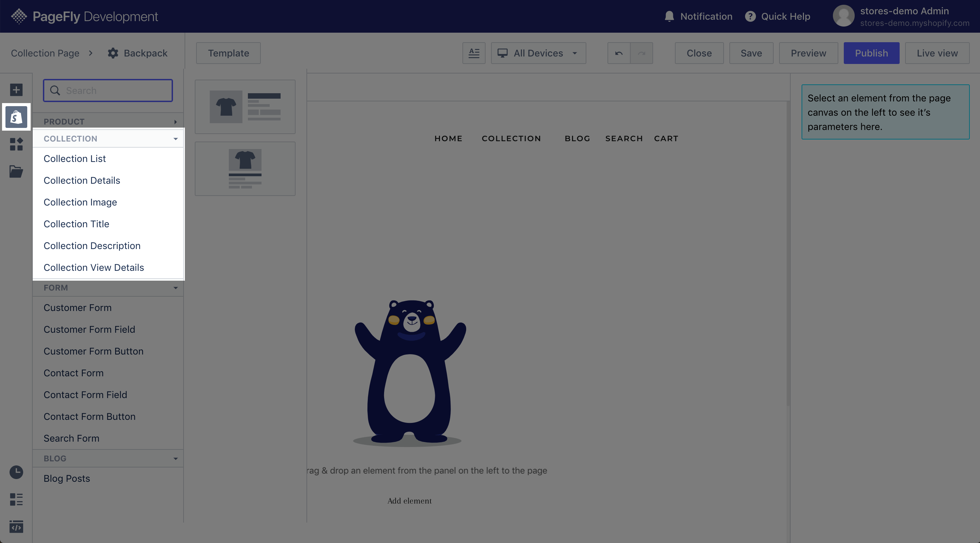Viewport: 980px width, 543px height.
Task: Click CART in the page canvas menu
Action: 666,139
